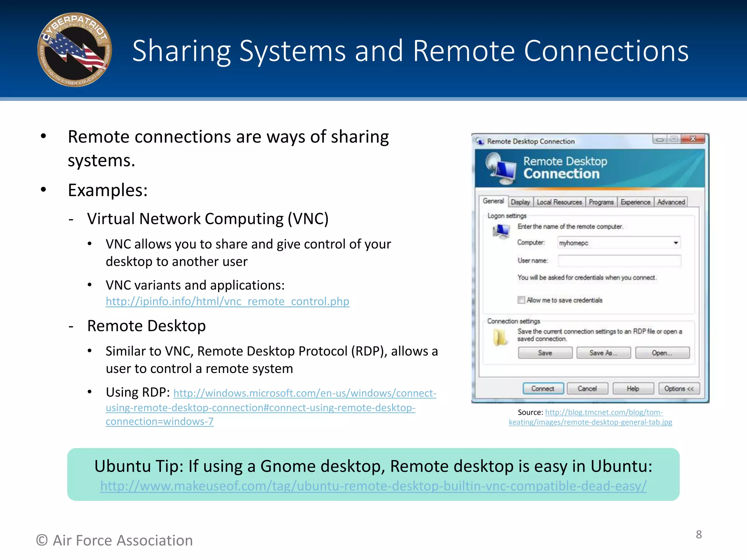The width and height of the screenshot is (747, 560).
Task: Click the text Virtual Network Computing (VNC)
Action: (x=208, y=219)
